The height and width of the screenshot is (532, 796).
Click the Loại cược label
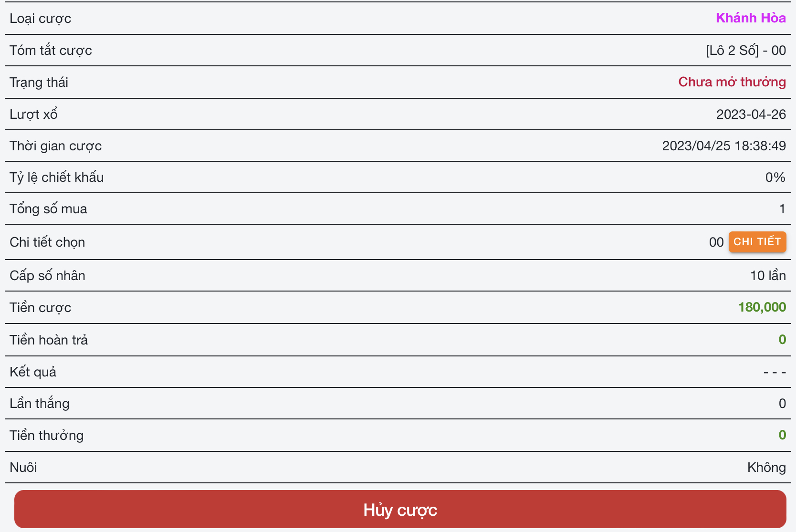[x=40, y=19]
